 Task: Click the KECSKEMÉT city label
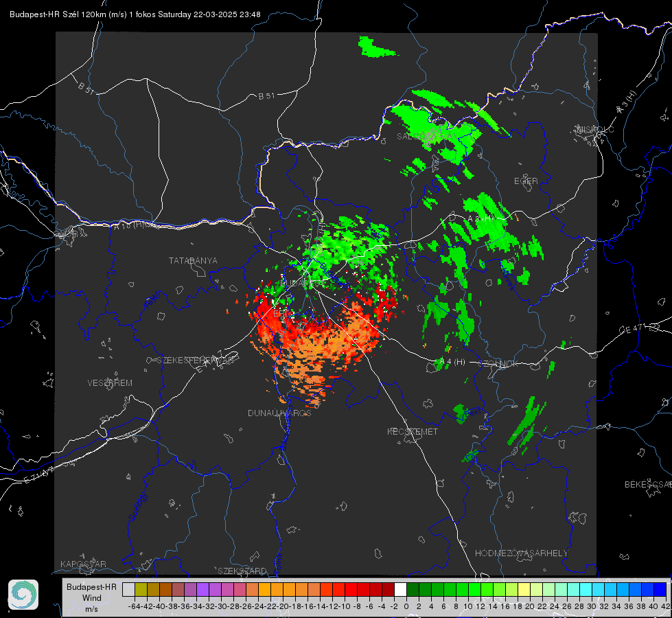click(x=413, y=432)
